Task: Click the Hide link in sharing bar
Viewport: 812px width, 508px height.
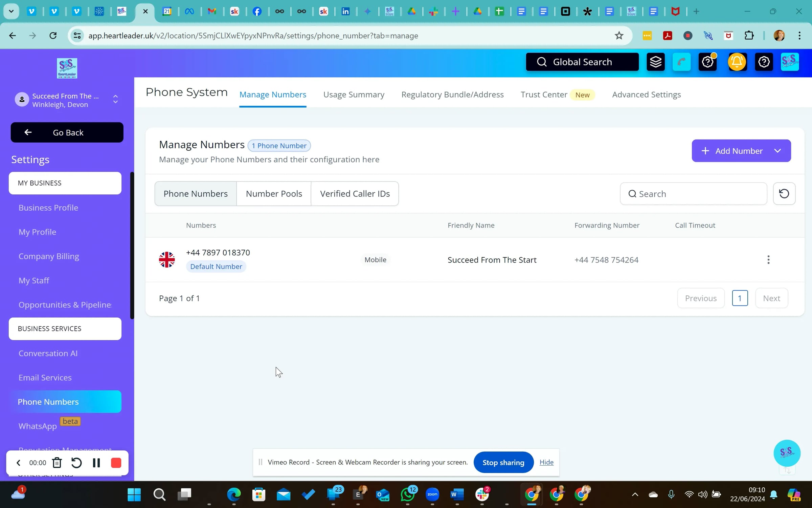Action: coord(546,462)
